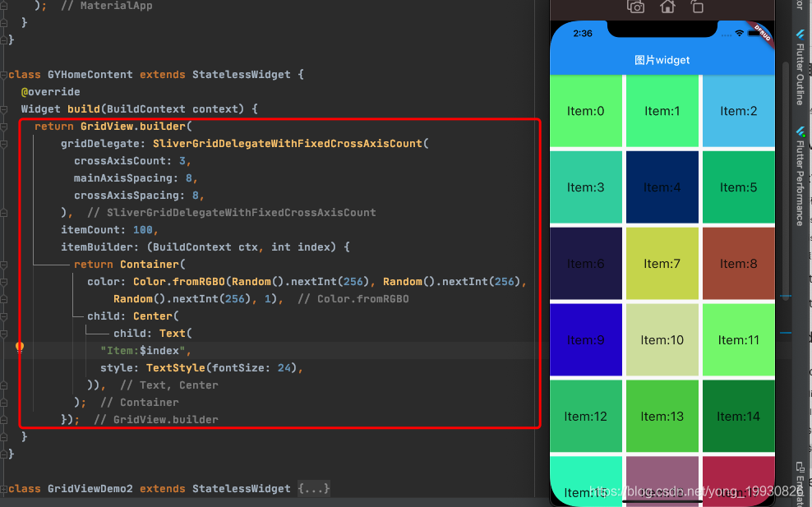This screenshot has width=812, height=507.
Task: Tap the Item:13 grid tile
Action: click(x=662, y=417)
